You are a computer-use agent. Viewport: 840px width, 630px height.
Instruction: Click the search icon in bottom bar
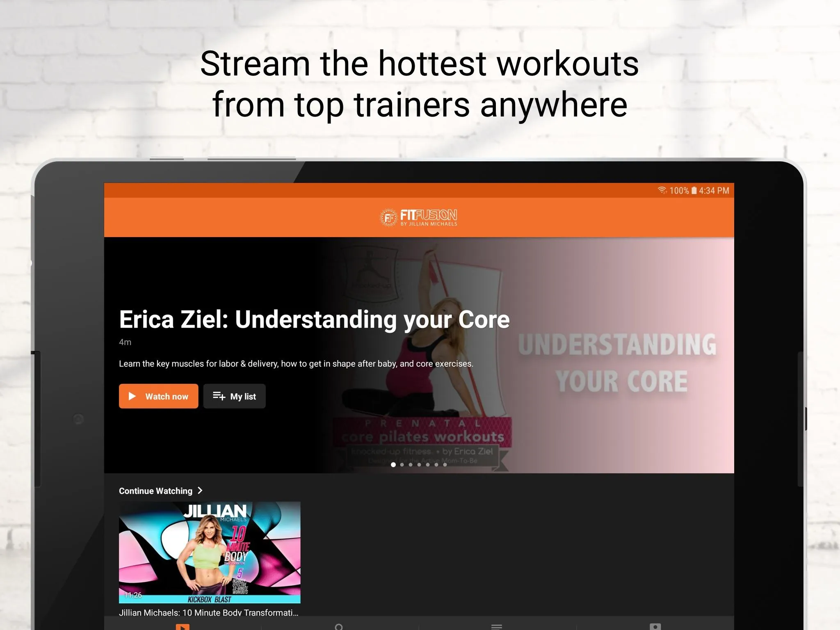[337, 626]
